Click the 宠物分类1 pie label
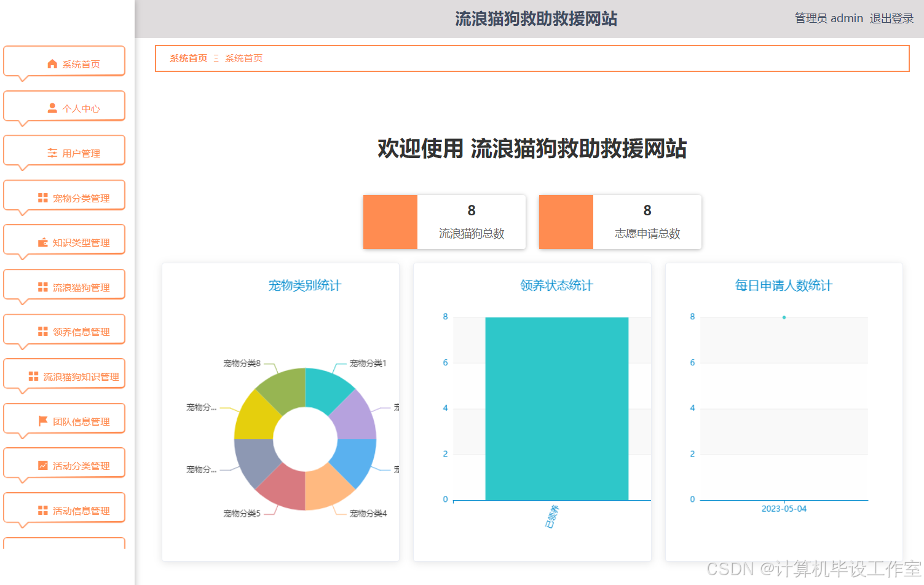 click(368, 364)
